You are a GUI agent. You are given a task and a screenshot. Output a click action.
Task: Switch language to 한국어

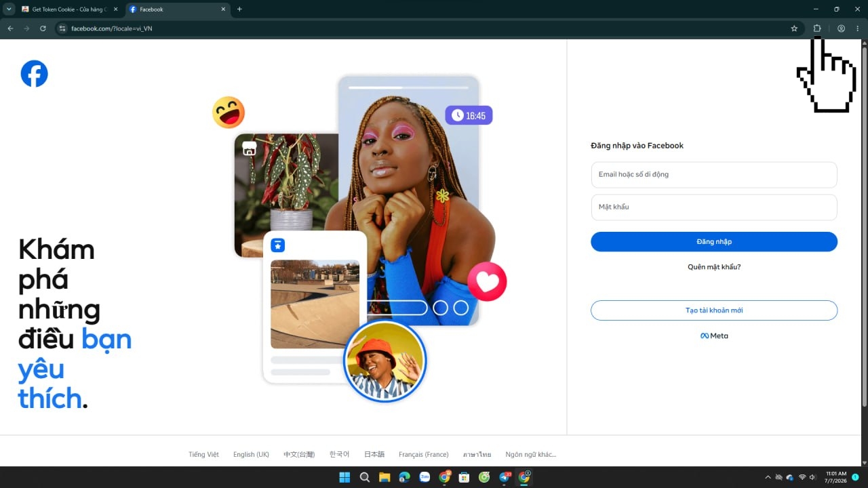[x=339, y=455]
